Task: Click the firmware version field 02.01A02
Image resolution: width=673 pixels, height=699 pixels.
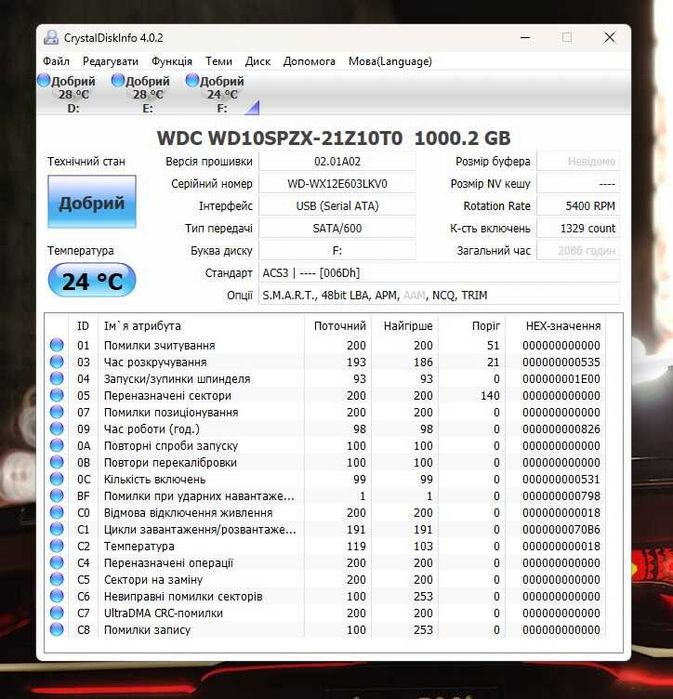Action: point(337,161)
